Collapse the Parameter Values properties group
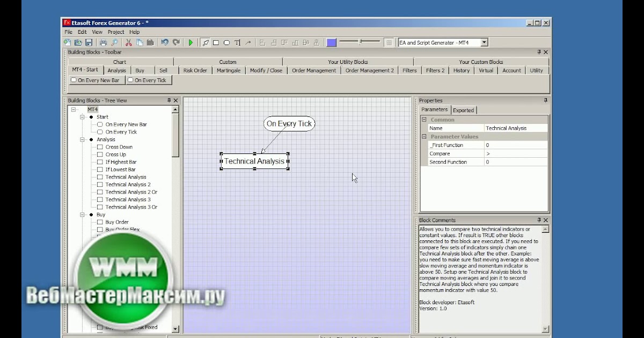 point(424,136)
